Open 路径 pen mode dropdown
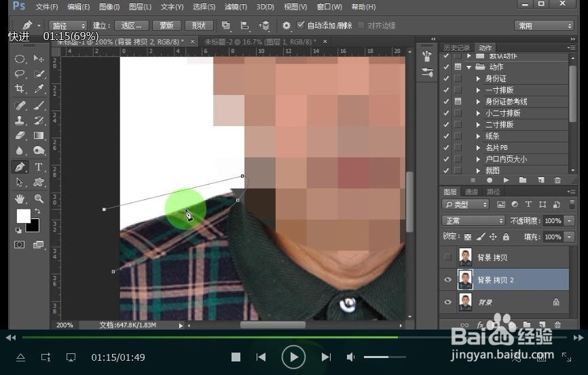 [68, 26]
